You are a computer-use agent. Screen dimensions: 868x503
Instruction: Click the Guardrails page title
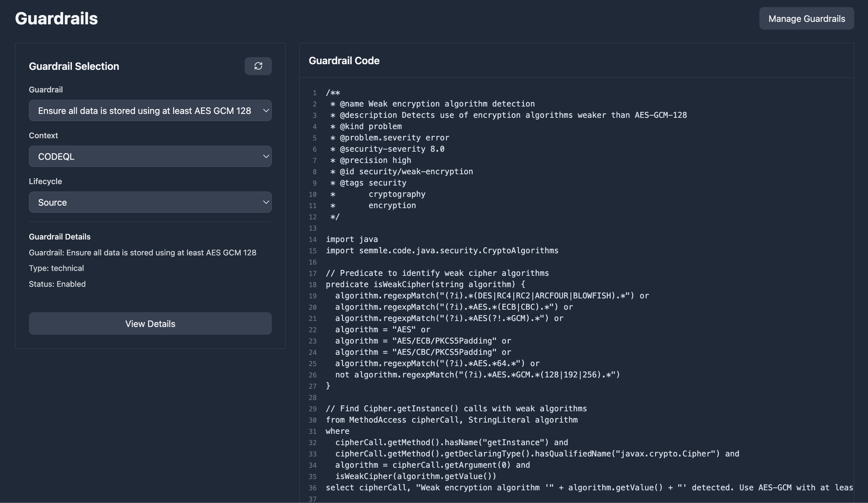pos(56,18)
